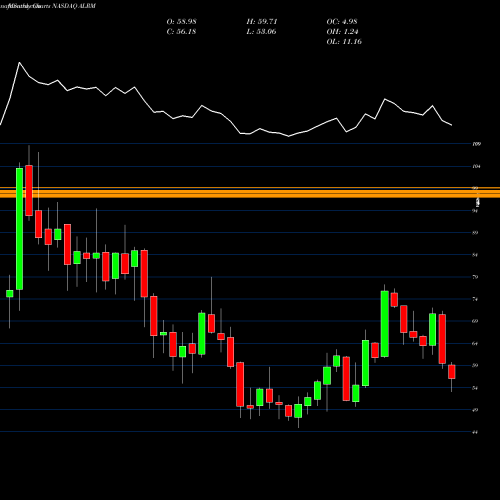Click the low price value L: 53.06
Viewport: 500px width, 500px height.
coord(261,32)
